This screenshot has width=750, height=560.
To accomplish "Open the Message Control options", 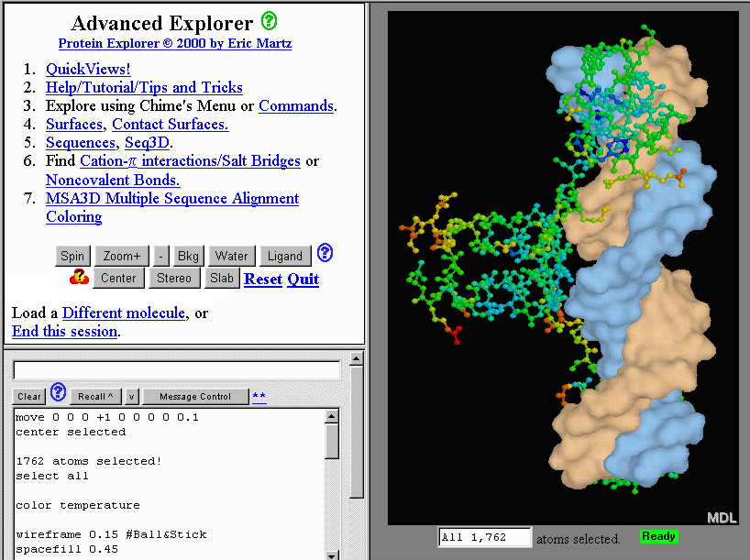I will [194, 397].
